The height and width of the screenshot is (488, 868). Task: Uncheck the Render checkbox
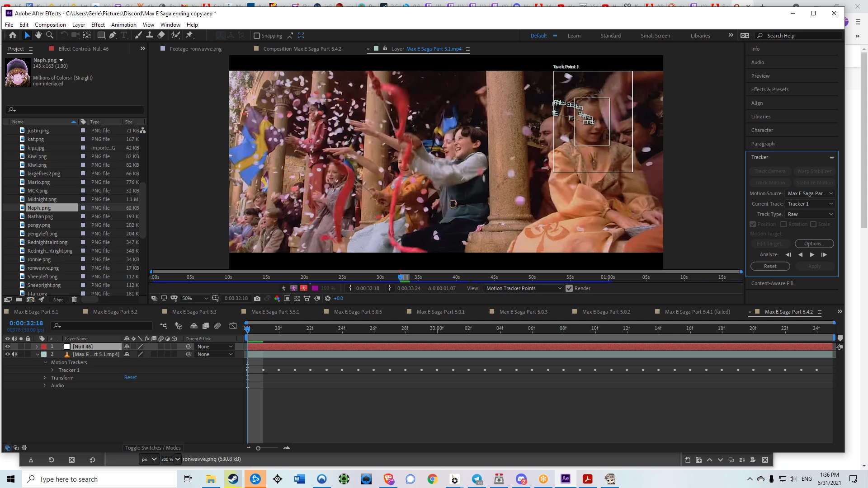coord(569,288)
